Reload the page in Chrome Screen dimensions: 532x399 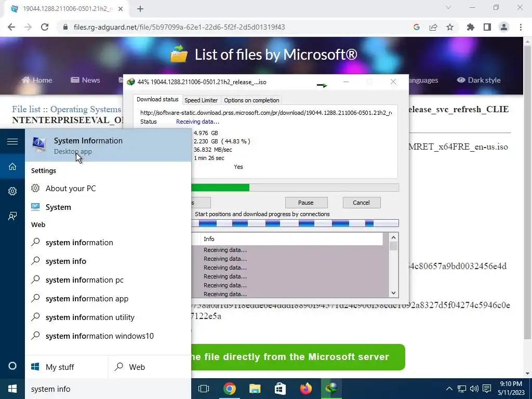point(45,27)
